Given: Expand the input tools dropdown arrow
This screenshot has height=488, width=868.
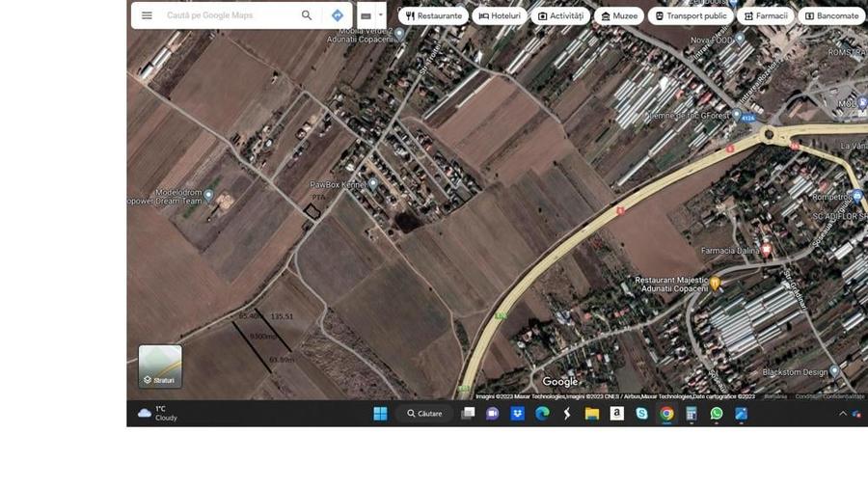Looking at the screenshot, I should coord(380,15).
